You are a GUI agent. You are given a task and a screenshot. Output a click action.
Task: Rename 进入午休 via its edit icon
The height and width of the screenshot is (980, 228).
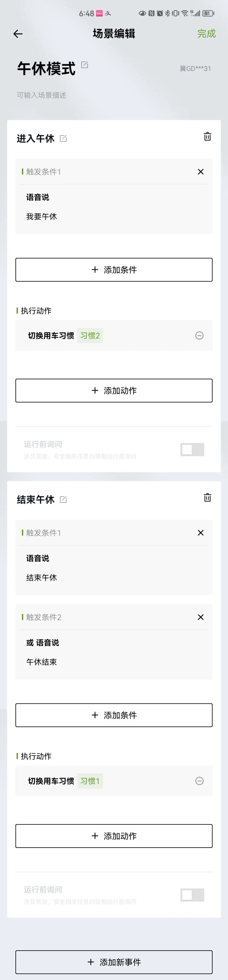63,138
